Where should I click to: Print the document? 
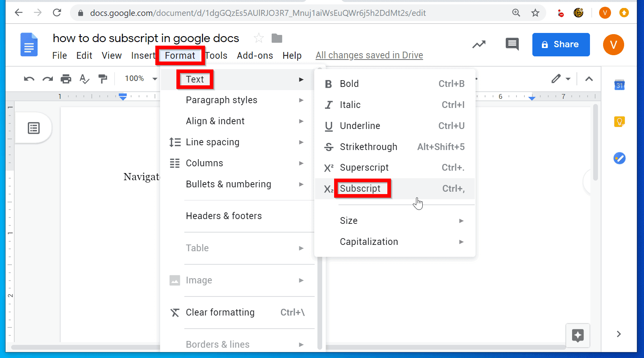click(x=66, y=79)
